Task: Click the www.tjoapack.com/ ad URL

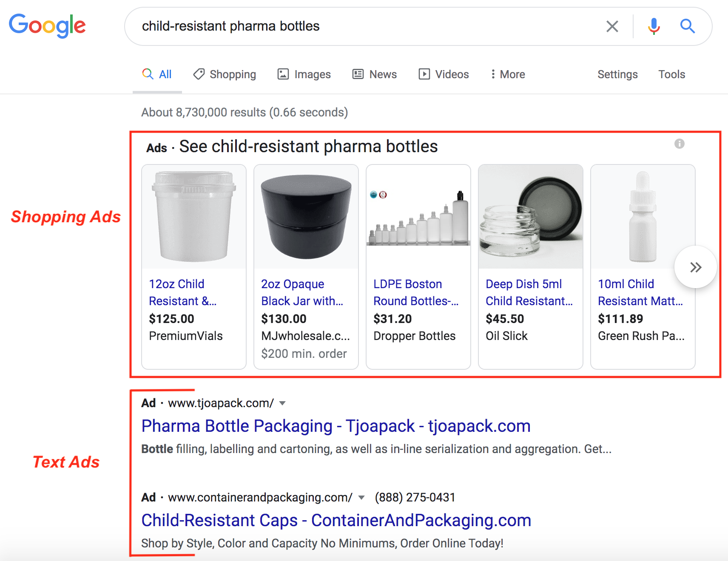Action: point(221,403)
